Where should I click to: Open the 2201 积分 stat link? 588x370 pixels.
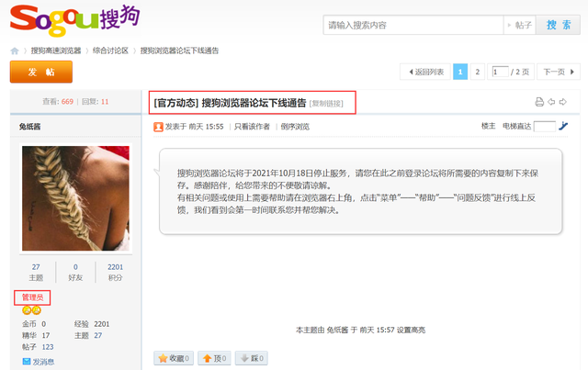(x=115, y=272)
